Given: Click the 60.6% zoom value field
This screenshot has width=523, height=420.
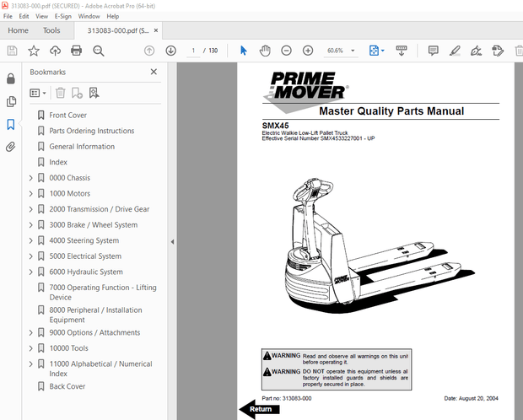Looking at the screenshot, I should (x=335, y=51).
